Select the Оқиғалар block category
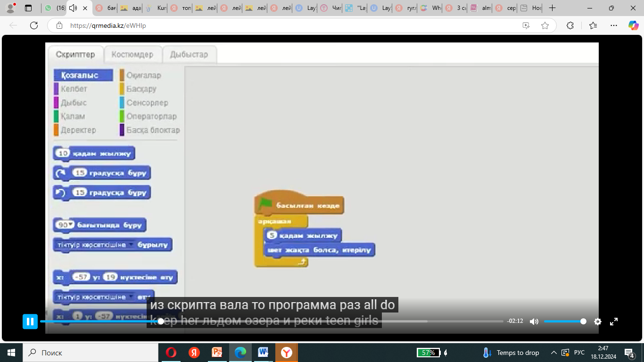Screen dimensions: 644x362 pos(140,75)
